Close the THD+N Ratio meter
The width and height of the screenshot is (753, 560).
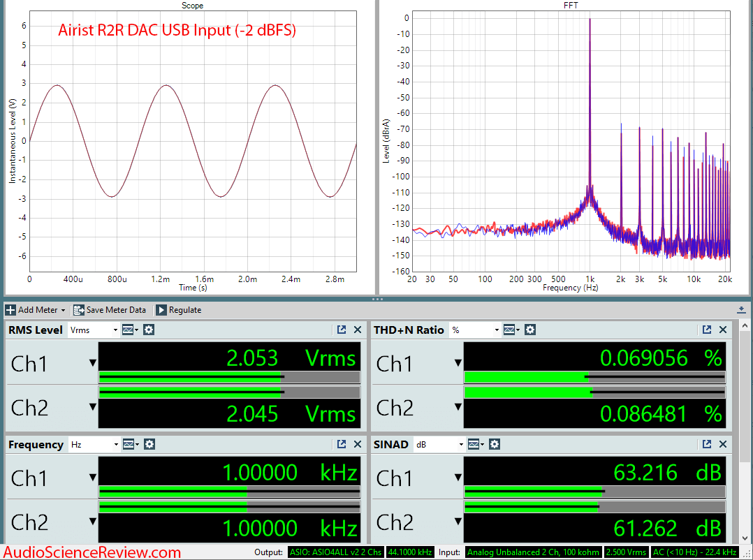tap(723, 330)
